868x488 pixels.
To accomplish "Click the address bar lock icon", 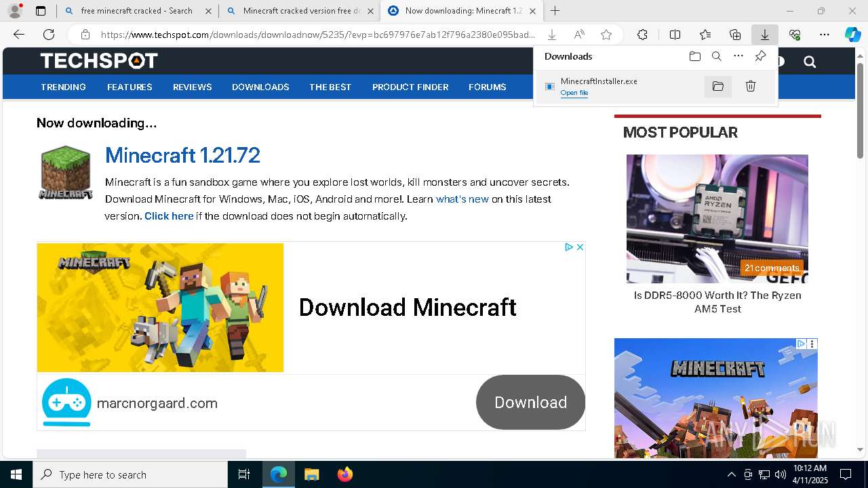I will (85, 35).
